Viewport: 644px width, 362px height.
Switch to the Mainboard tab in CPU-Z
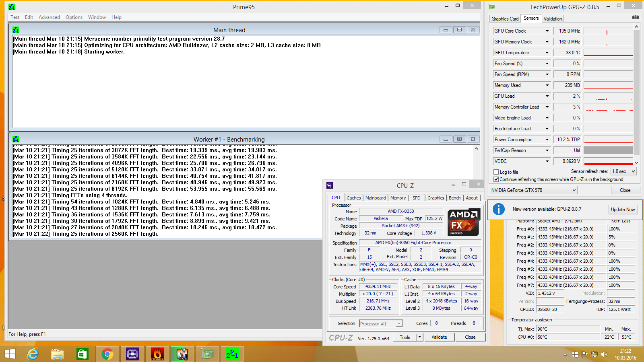pyautogui.click(x=376, y=198)
